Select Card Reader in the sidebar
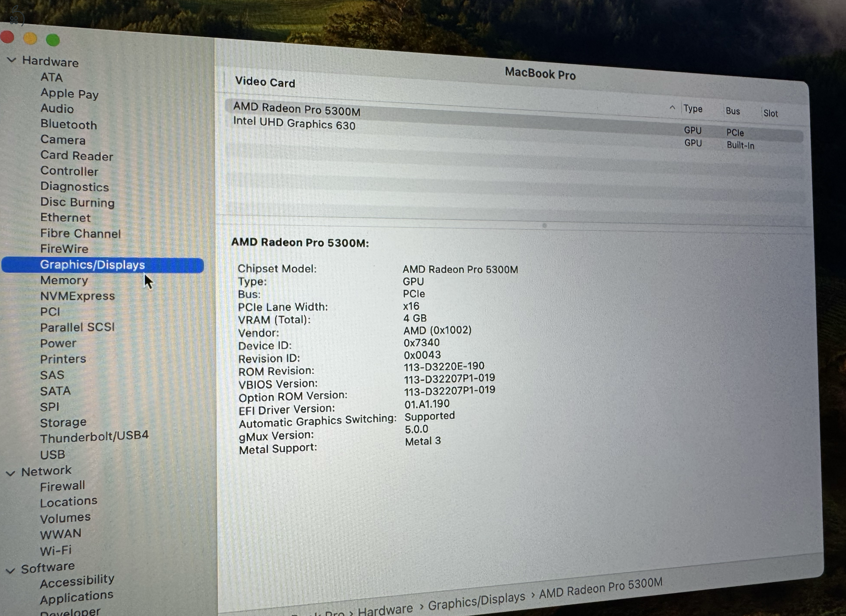846x616 pixels. [x=77, y=156]
